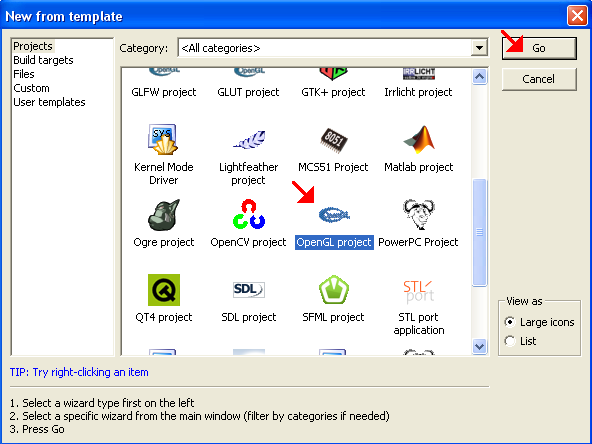Click the GLUT project label
This screenshot has width=592, height=444.
coord(248,92)
